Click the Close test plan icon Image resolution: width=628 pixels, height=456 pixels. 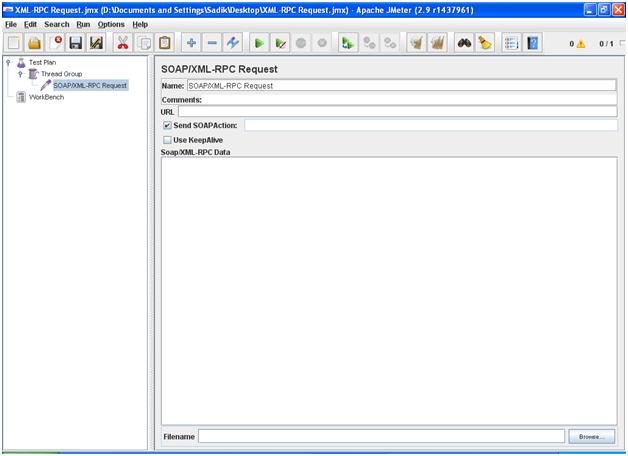56,43
